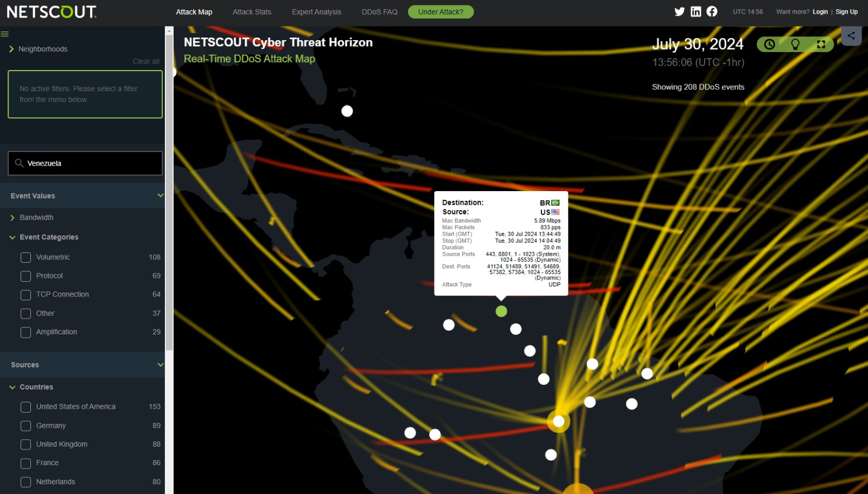Click the 108 Volumetric count

[x=155, y=257]
